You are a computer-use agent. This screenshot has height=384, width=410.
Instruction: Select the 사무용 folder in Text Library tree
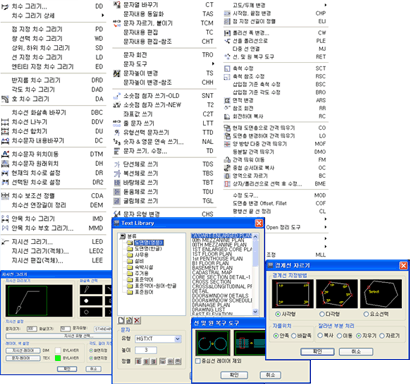[x=142, y=255]
